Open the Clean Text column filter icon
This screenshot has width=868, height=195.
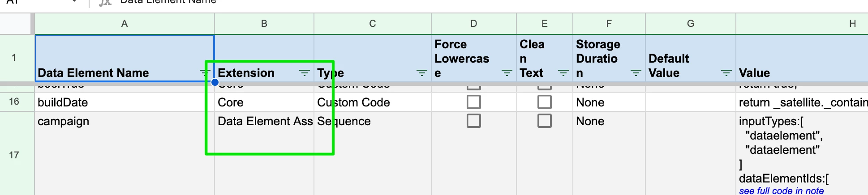point(563,72)
